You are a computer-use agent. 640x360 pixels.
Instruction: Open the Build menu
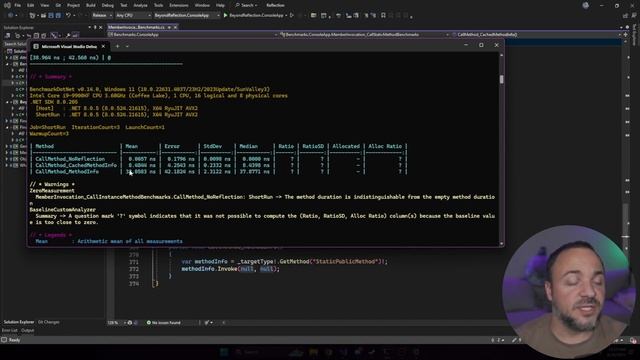point(91,5)
